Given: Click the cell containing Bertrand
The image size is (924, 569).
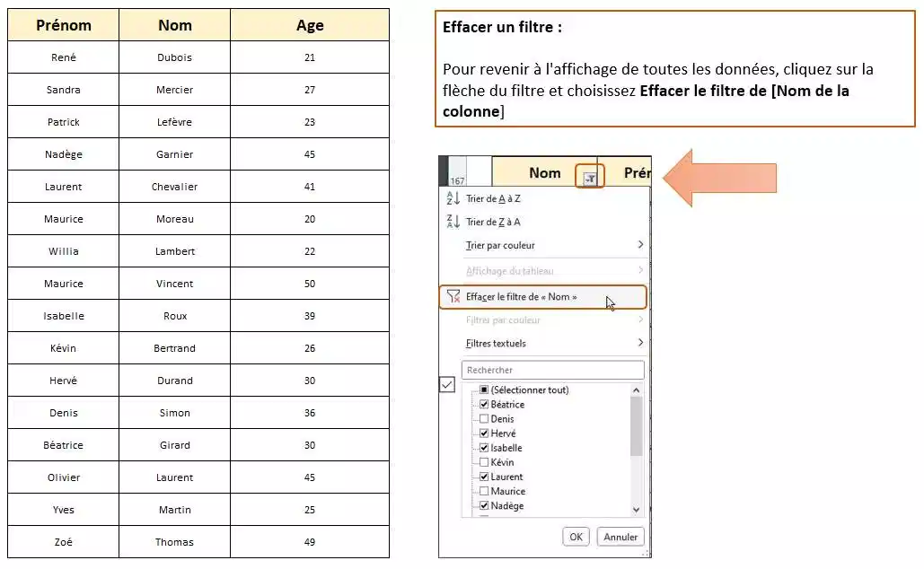Looking at the screenshot, I should pos(175,348).
